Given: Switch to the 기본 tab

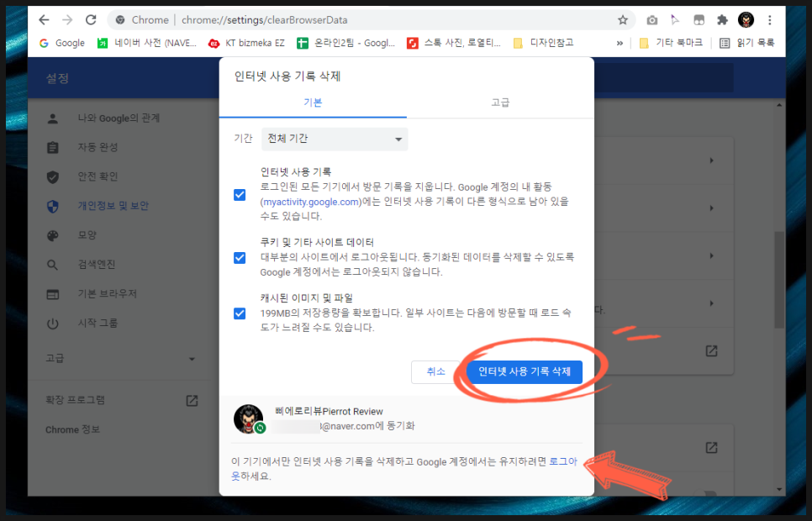Looking at the screenshot, I should click(x=313, y=103).
